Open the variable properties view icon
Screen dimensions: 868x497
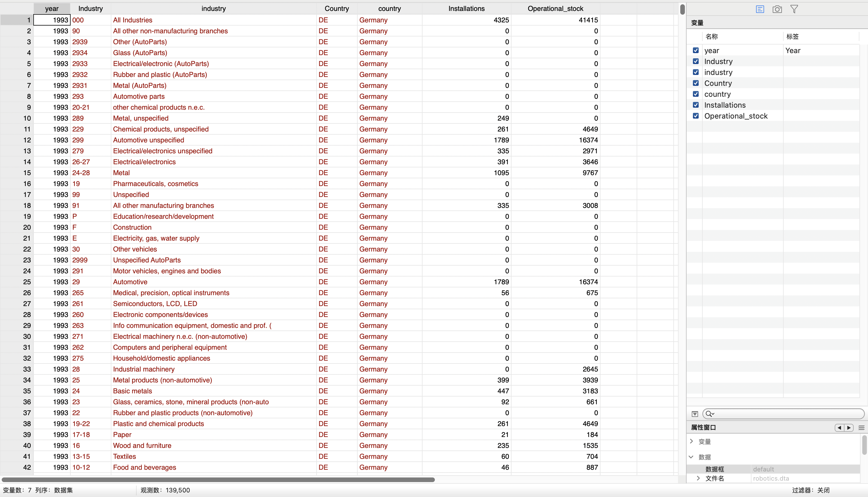tap(760, 9)
